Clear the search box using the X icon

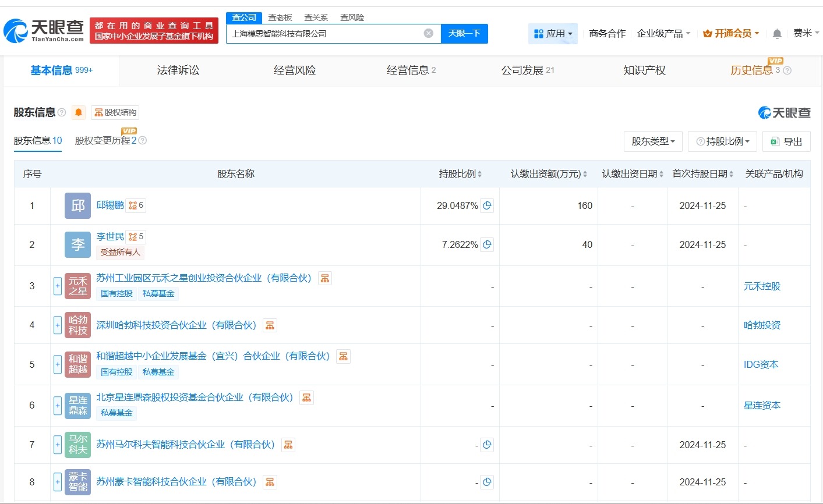pos(428,33)
